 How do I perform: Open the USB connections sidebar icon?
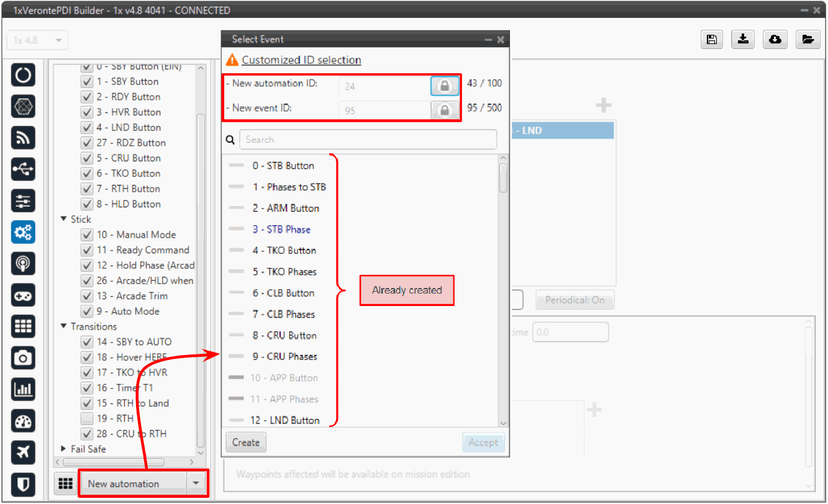pos(23,169)
